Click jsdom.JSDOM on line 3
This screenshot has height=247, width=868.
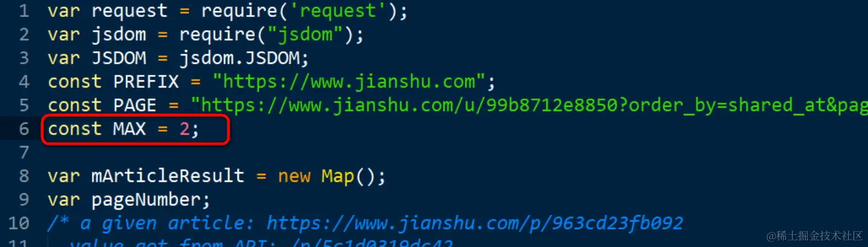[x=244, y=58]
